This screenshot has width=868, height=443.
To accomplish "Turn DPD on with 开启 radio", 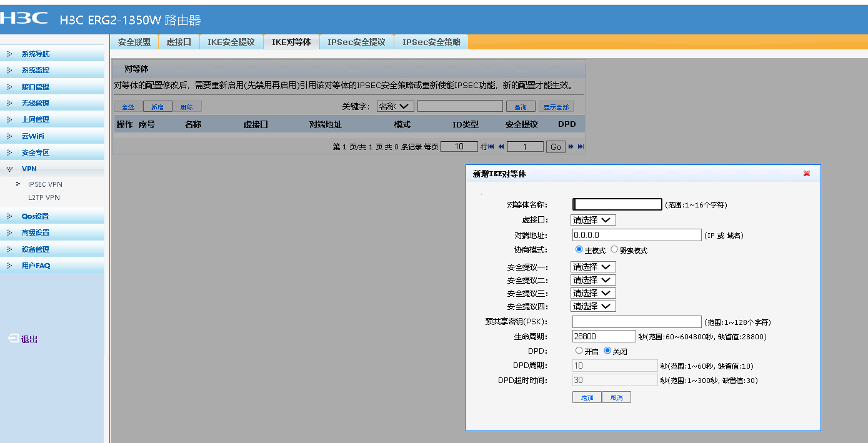I will [x=579, y=351].
